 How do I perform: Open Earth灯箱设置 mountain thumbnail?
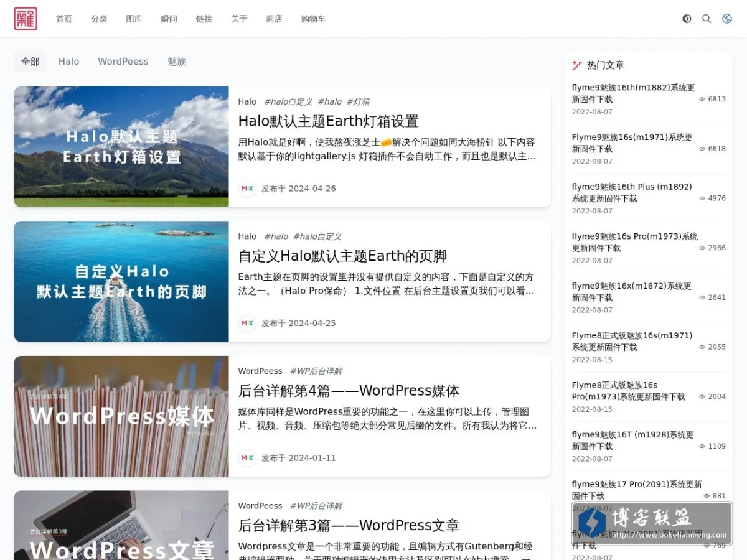tap(121, 147)
